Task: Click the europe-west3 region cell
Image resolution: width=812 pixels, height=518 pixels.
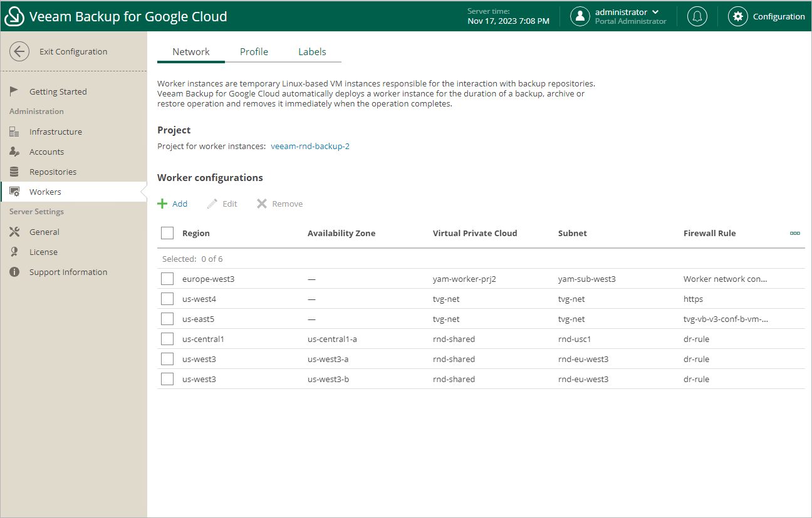Action: click(x=208, y=279)
